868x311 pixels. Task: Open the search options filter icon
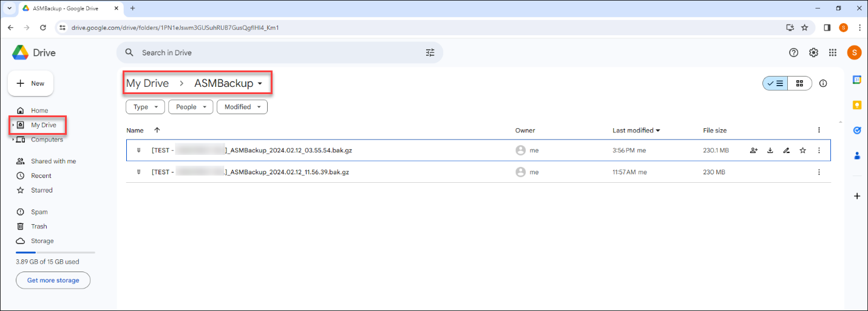point(430,53)
